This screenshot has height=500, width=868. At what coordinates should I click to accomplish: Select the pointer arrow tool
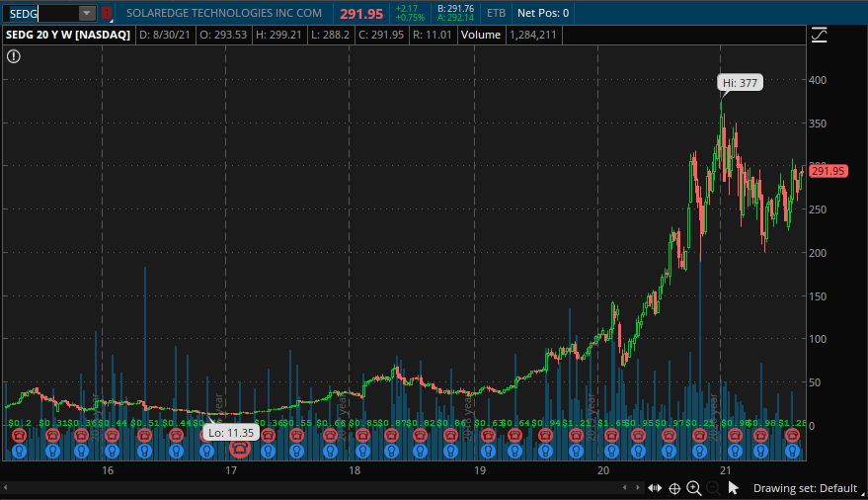[x=733, y=488]
